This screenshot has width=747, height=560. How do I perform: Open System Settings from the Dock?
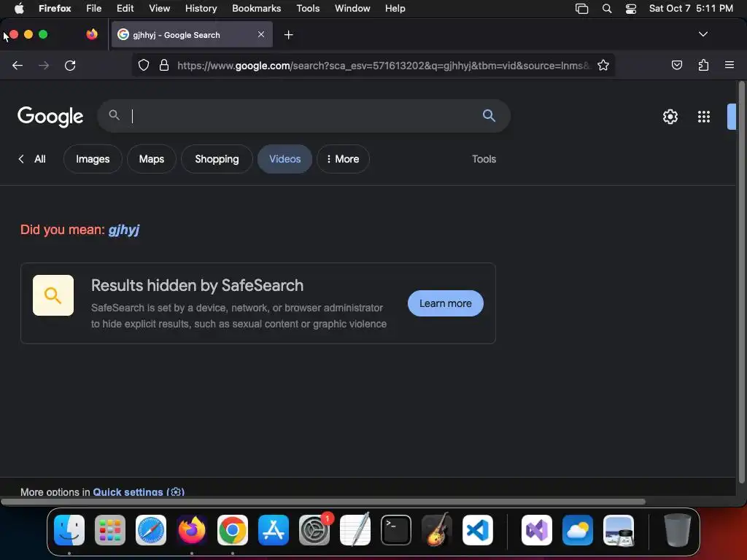point(314,530)
